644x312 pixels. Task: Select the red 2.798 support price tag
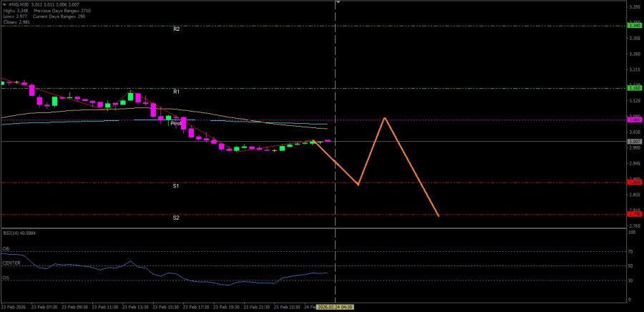tap(634, 215)
